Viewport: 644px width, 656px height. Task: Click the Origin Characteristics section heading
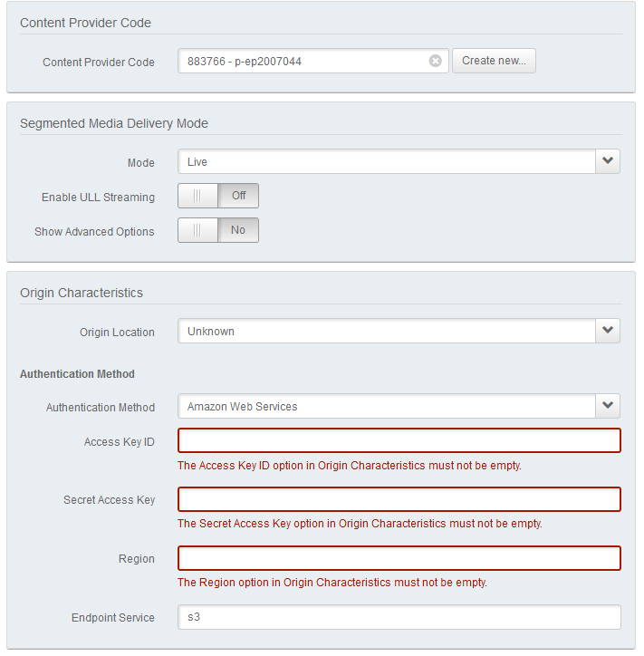coord(82,293)
